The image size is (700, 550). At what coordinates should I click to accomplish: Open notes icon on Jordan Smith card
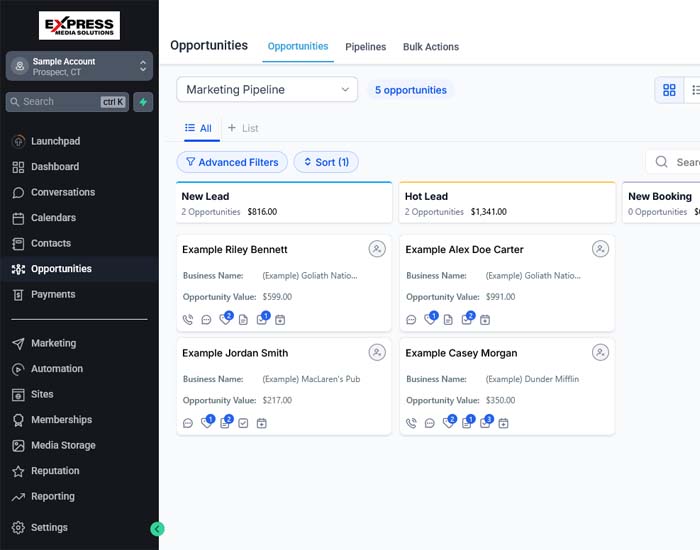tap(225, 422)
